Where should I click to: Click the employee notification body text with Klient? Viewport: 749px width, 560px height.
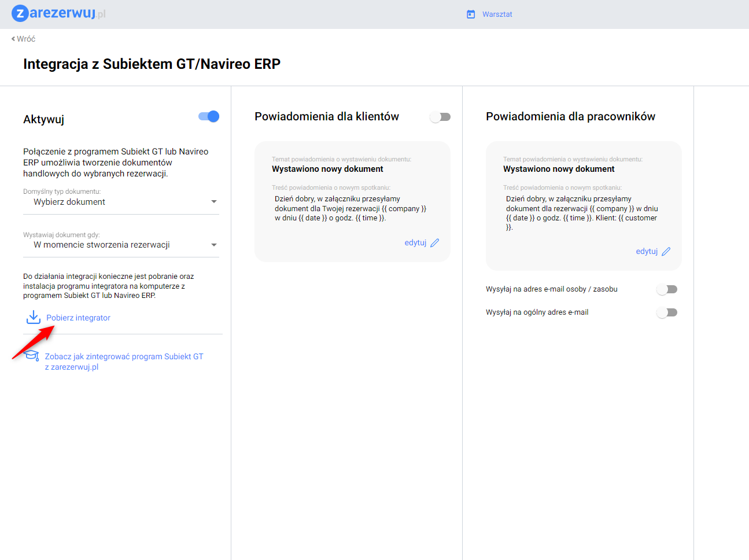pos(582,213)
